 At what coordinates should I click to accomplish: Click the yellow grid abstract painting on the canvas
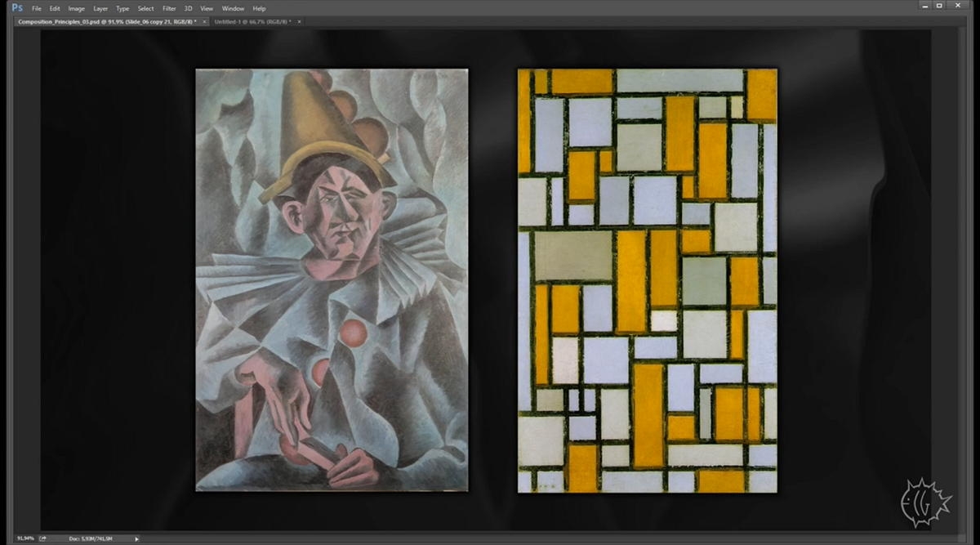click(648, 280)
